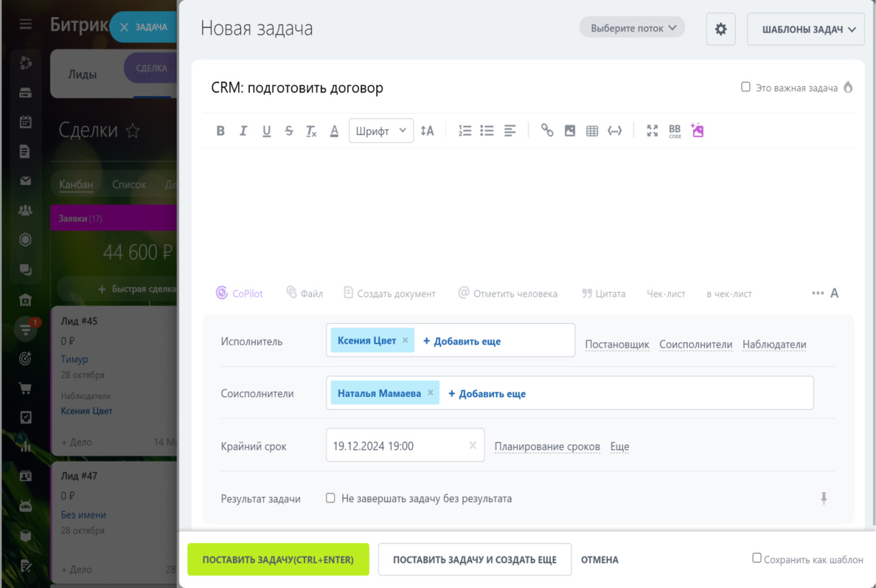
Task: Expand 'Шаблоны задач' dropdown
Action: 810,29
